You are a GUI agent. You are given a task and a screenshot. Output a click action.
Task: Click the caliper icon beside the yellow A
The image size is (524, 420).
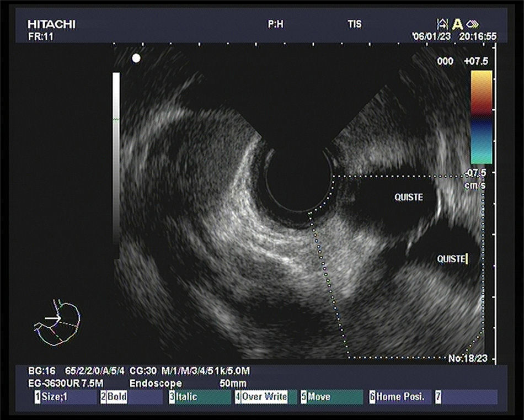pos(442,24)
